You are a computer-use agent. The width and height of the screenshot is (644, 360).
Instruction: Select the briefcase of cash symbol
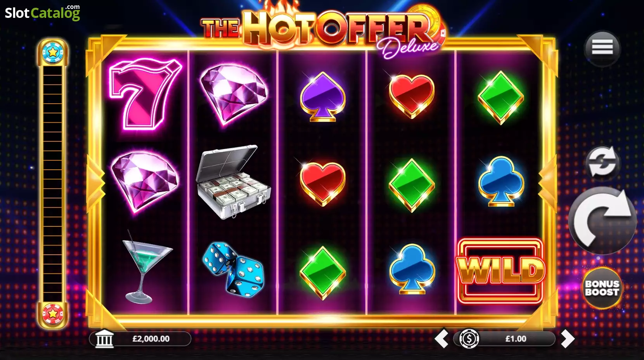[x=233, y=182]
